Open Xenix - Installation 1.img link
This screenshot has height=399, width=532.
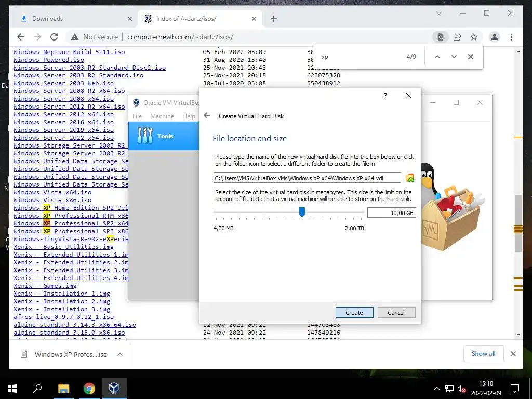pos(62,294)
